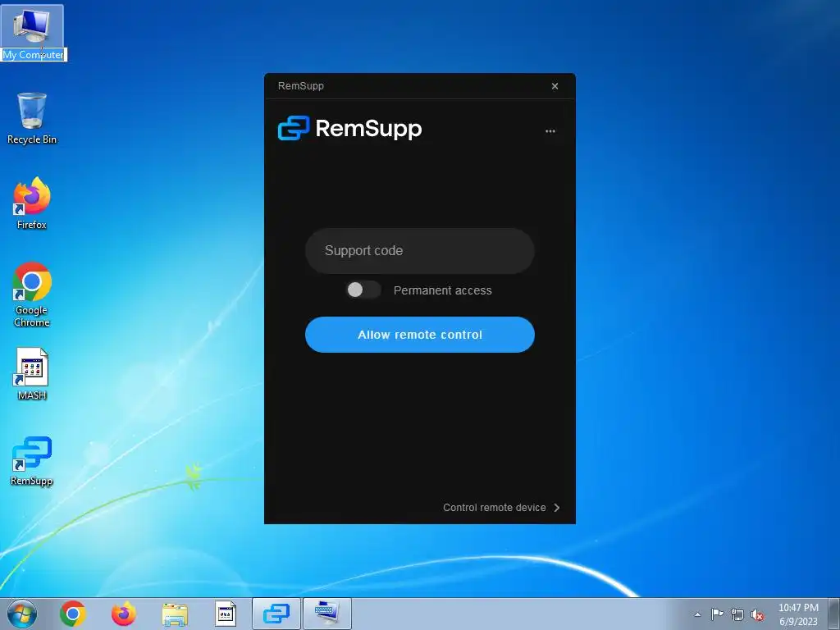Open Windows Explorer folder icon in taskbar
840x630 pixels.
pos(175,614)
